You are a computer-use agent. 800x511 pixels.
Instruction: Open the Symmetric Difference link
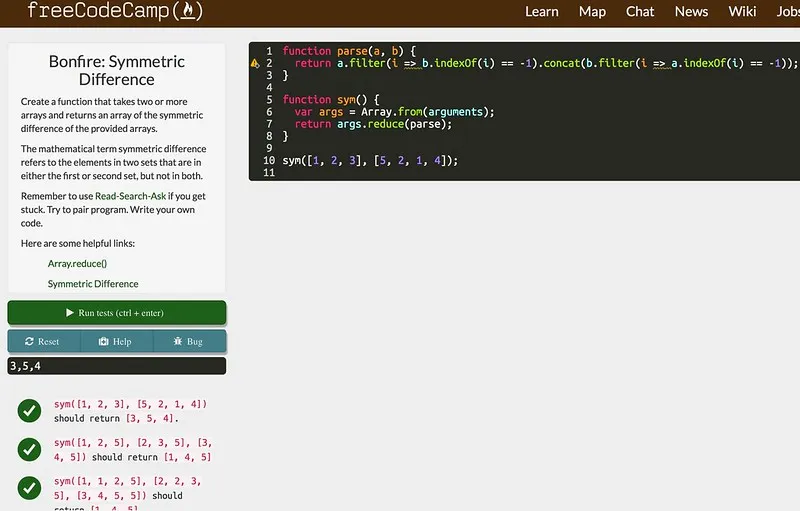tap(93, 284)
